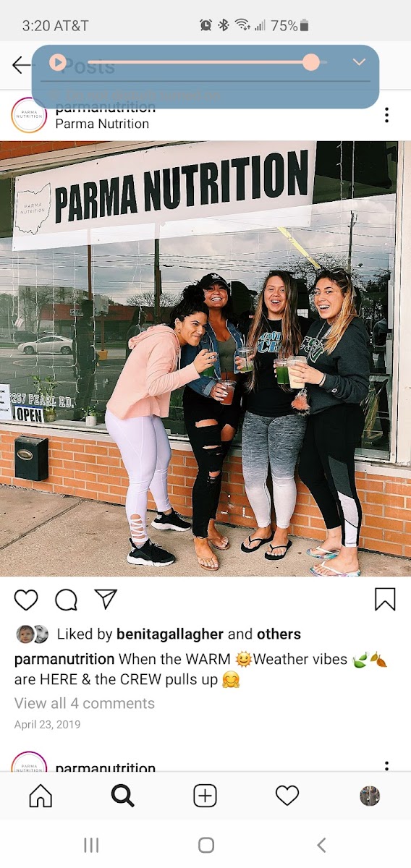Open options for the next parmanutrition post
Image resolution: width=411 pixels, height=868 pixels.
pos(387,766)
